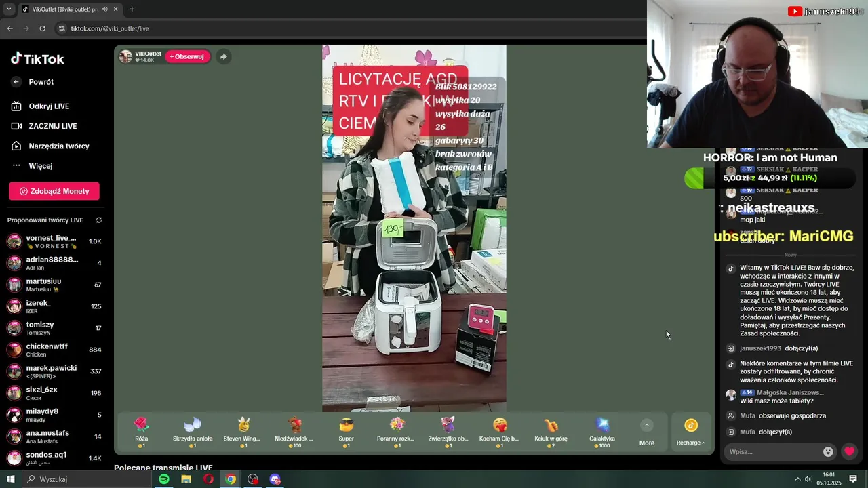Image resolution: width=868 pixels, height=488 pixels.
Task: Open VikiOutlet profile avatar
Action: [125, 57]
